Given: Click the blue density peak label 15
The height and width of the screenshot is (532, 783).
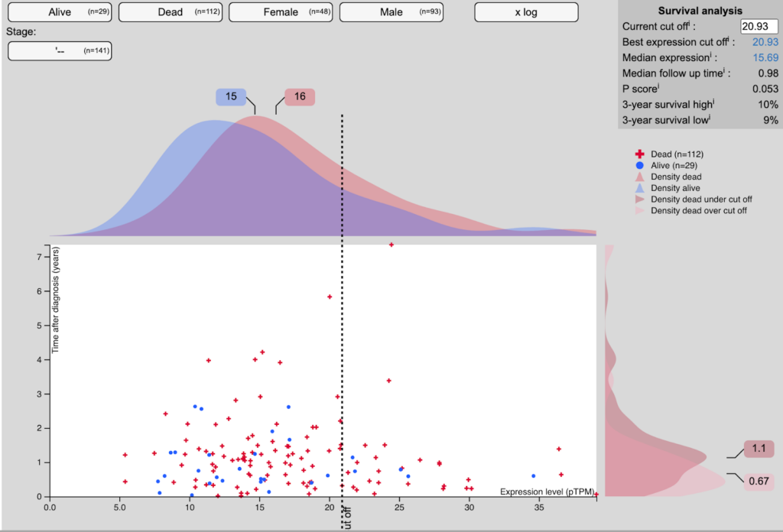Looking at the screenshot, I should 230,97.
